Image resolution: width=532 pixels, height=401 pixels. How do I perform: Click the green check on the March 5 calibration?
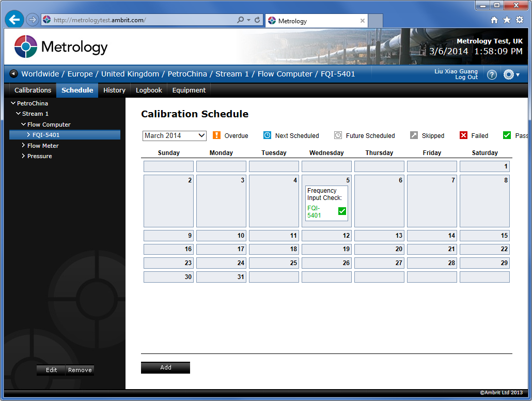341,211
